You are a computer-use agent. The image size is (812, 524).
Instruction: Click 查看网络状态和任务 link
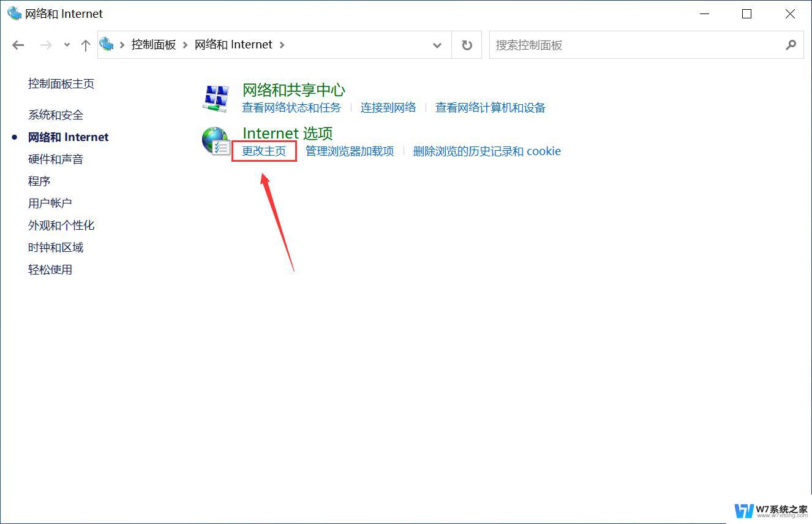[291, 108]
